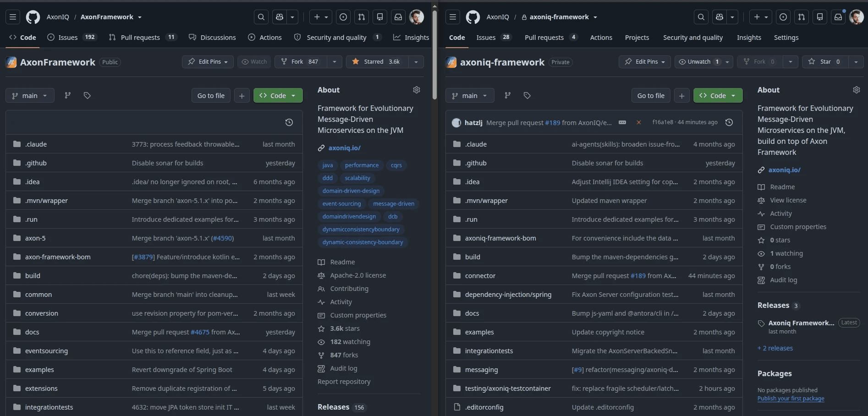
Task: Click the About settings gear in left AxonFramework window
Action: (x=417, y=90)
